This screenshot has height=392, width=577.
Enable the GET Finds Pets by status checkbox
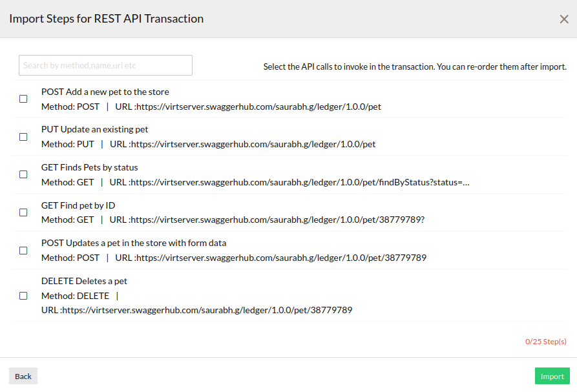(23, 174)
